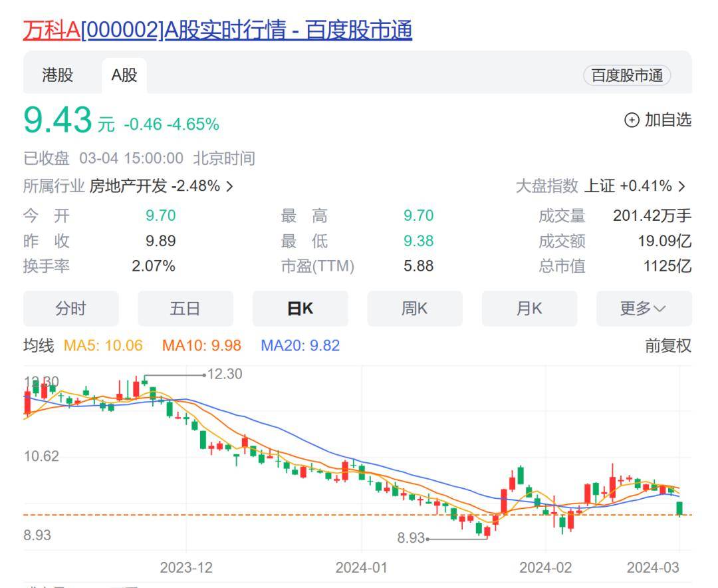Select the 五日 chart view
This screenshot has width=718, height=588.
[185, 308]
